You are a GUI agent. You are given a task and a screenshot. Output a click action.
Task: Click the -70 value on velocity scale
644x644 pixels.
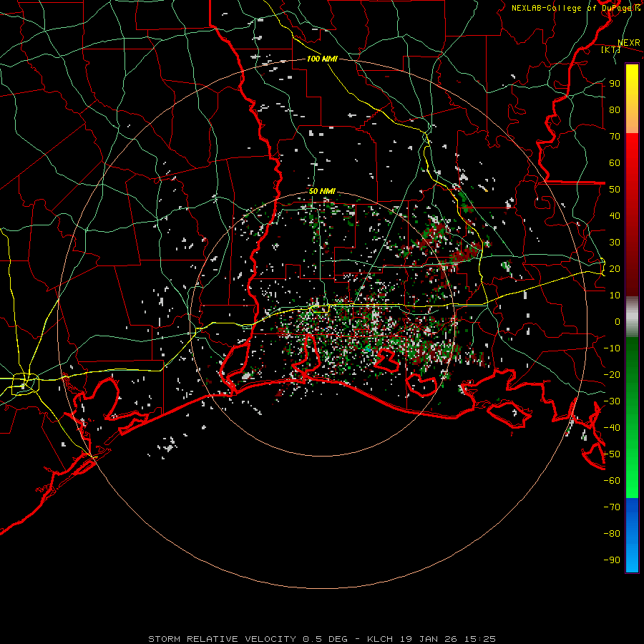[612, 507]
